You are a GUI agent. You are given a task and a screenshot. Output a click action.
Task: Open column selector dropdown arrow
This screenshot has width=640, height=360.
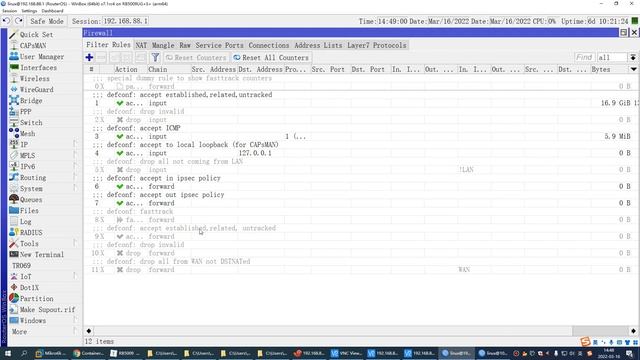[633, 69]
